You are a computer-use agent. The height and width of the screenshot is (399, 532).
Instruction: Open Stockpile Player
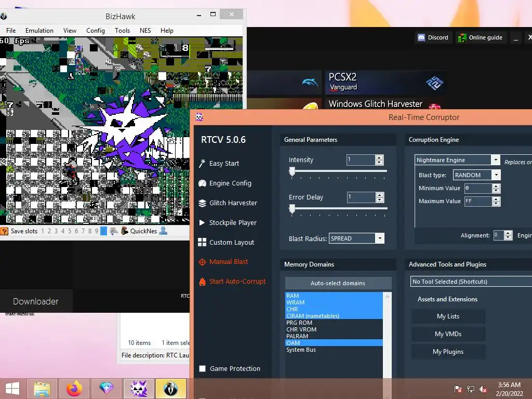228,222
